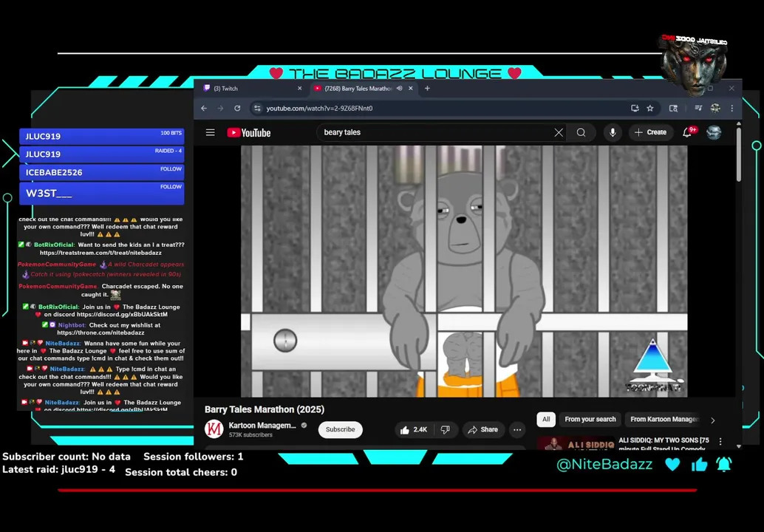View site information icon in address bar

[x=257, y=108]
